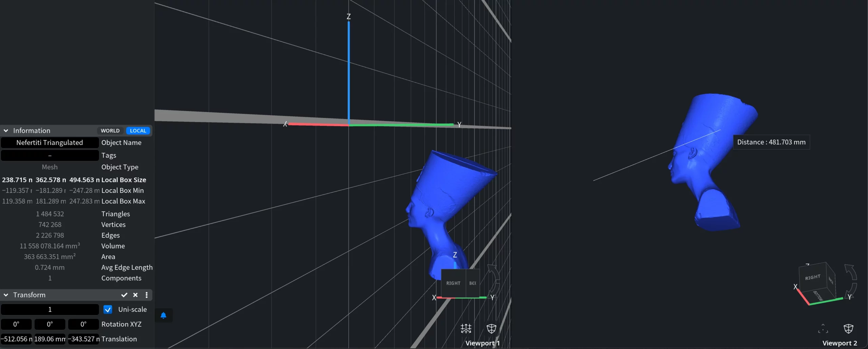Viewport: 868px width, 349px height.
Task: Click Translation X field showing −512.056
Action: coord(16,339)
